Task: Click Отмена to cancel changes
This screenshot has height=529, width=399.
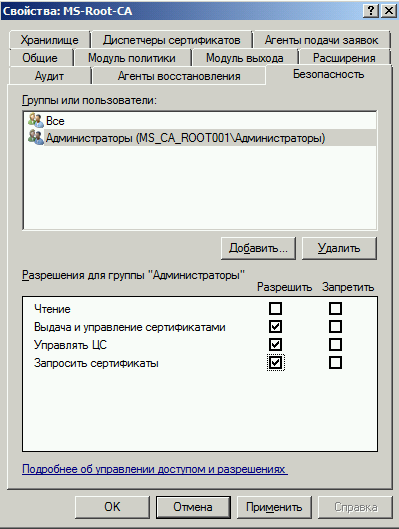Action: [193, 507]
